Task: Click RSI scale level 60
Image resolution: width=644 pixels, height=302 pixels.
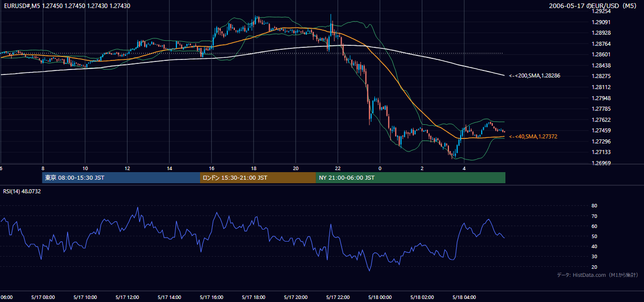Action: click(595, 226)
